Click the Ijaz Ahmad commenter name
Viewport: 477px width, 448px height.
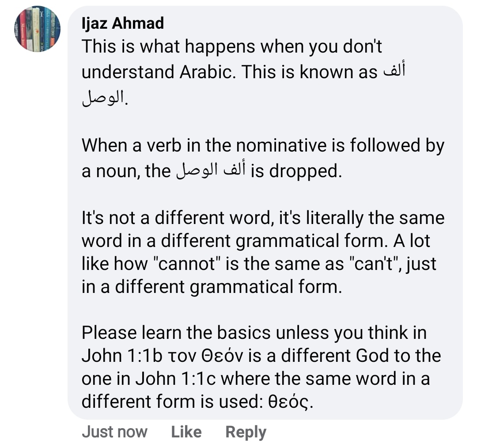123,23
